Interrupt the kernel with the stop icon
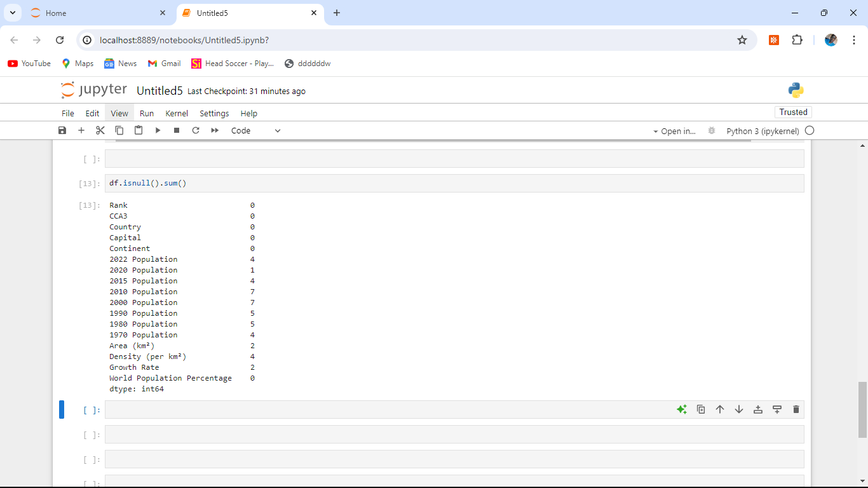Viewport: 868px width, 488px height. (177, 130)
